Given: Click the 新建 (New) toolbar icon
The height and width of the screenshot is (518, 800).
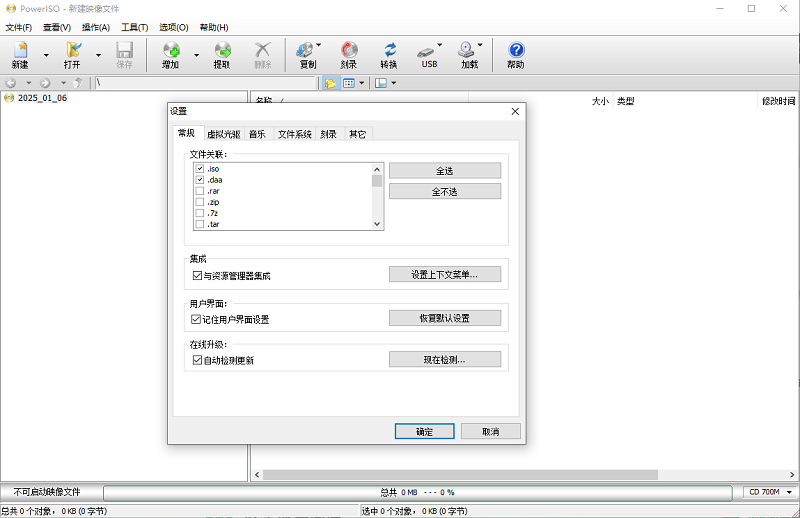Looking at the screenshot, I should tap(20, 55).
